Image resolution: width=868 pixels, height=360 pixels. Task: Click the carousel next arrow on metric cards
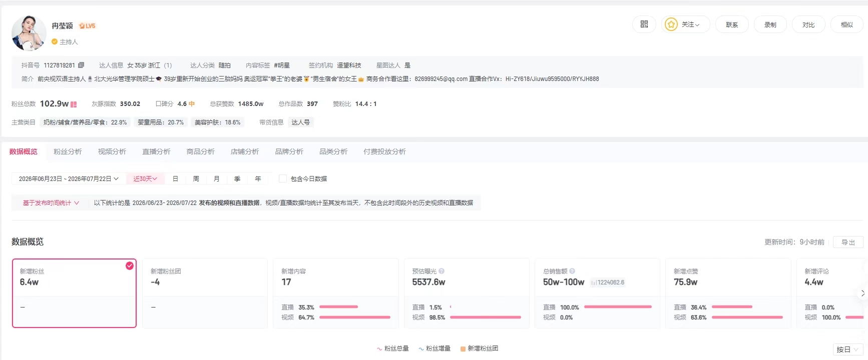point(862,293)
